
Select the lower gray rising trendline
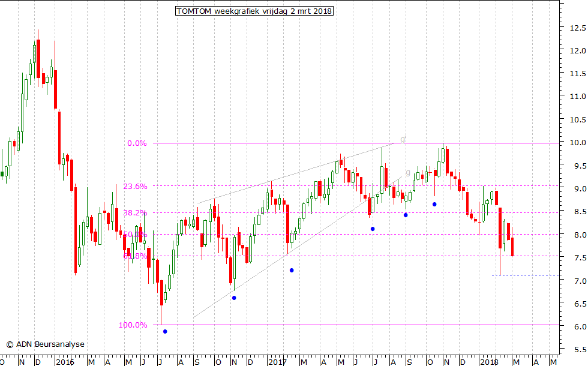[x=298, y=247]
